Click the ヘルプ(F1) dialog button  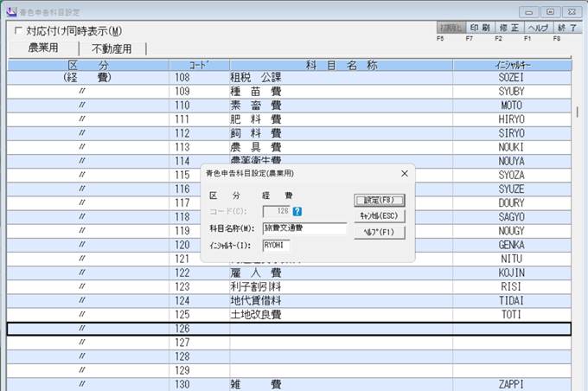(379, 233)
